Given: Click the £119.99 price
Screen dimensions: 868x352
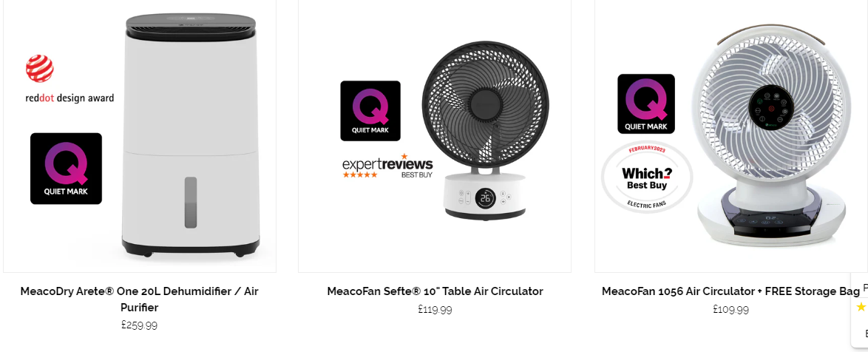Looking at the screenshot, I should (x=435, y=309).
